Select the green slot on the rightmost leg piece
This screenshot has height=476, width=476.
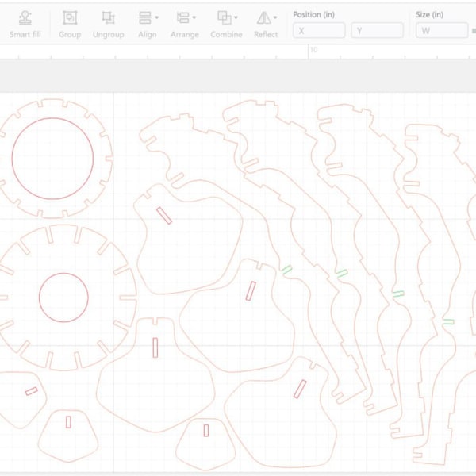click(x=448, y=321)
